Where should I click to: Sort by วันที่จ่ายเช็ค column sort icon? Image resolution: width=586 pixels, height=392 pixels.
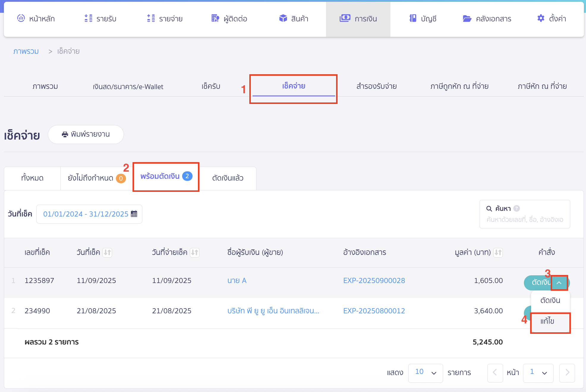click(x=195, y=252)
